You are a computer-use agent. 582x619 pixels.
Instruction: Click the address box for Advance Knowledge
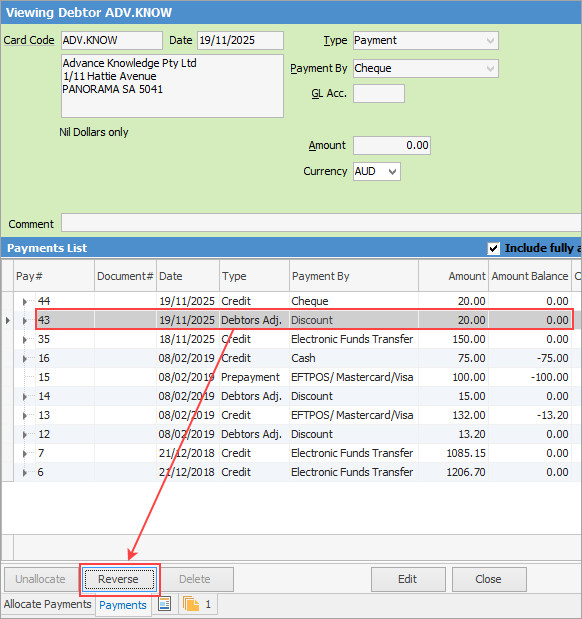172,86
